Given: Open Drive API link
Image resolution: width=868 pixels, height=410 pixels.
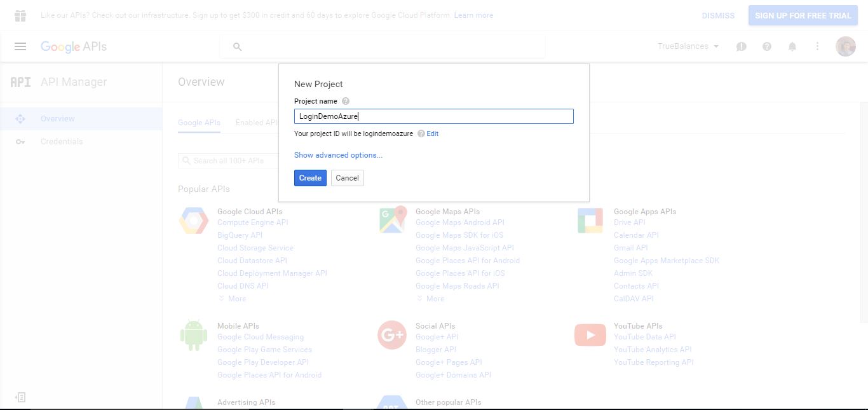Looking at the screenshot, I should click(x=629, y=222).
